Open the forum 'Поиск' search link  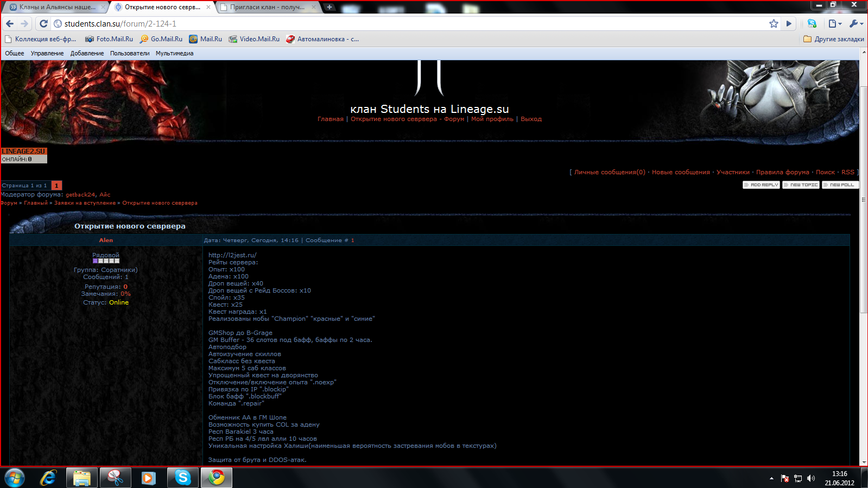825,172
